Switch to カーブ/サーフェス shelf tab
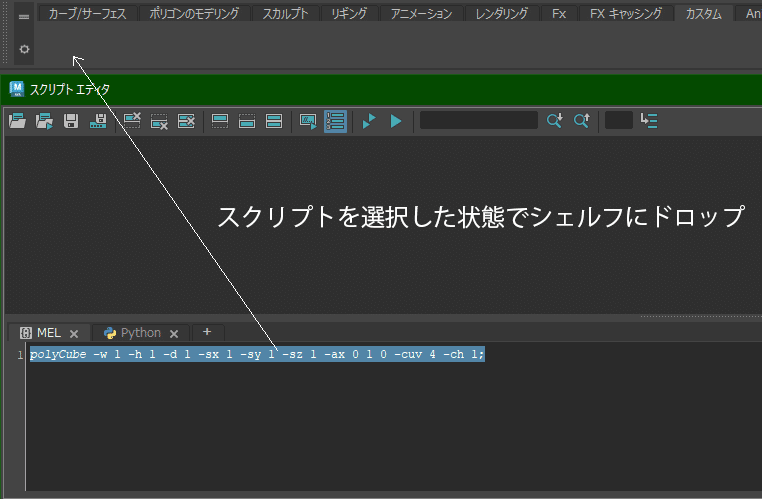762x499 pixels. [x=87, y=14]
